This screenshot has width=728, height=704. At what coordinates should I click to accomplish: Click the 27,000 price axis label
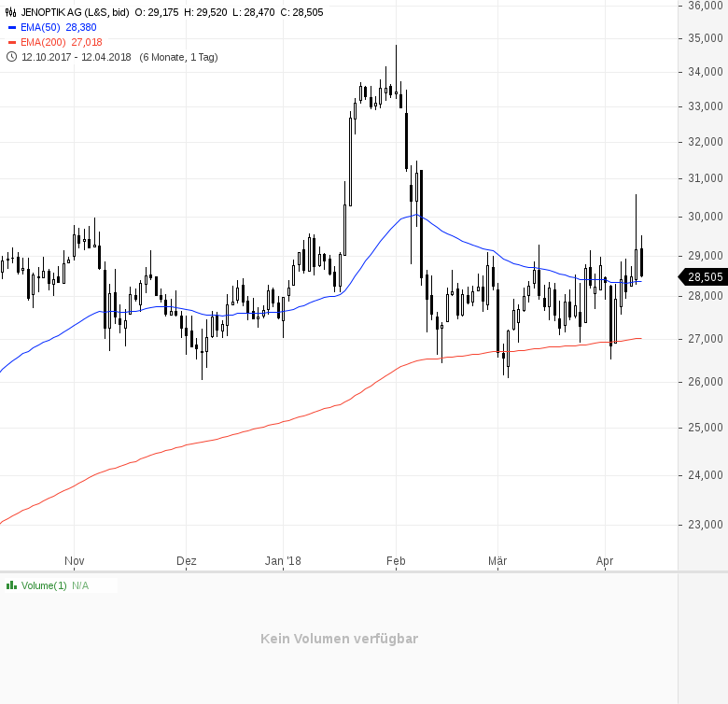point(706,339)
